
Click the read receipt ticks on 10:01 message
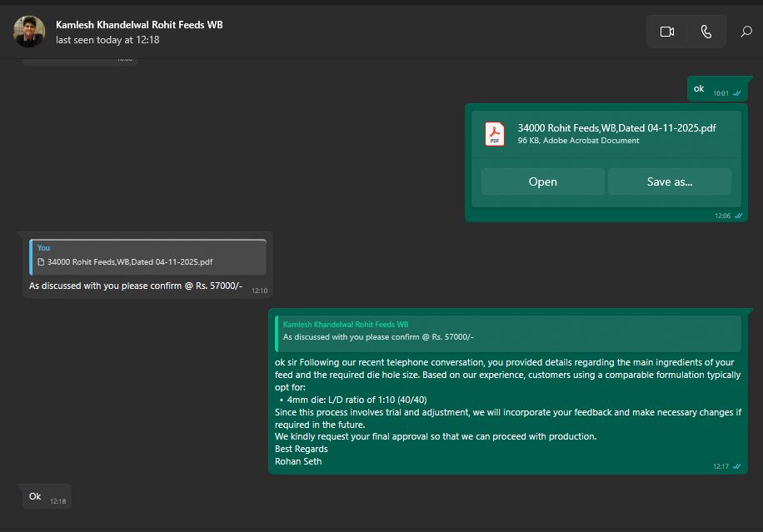click(737, 93)
